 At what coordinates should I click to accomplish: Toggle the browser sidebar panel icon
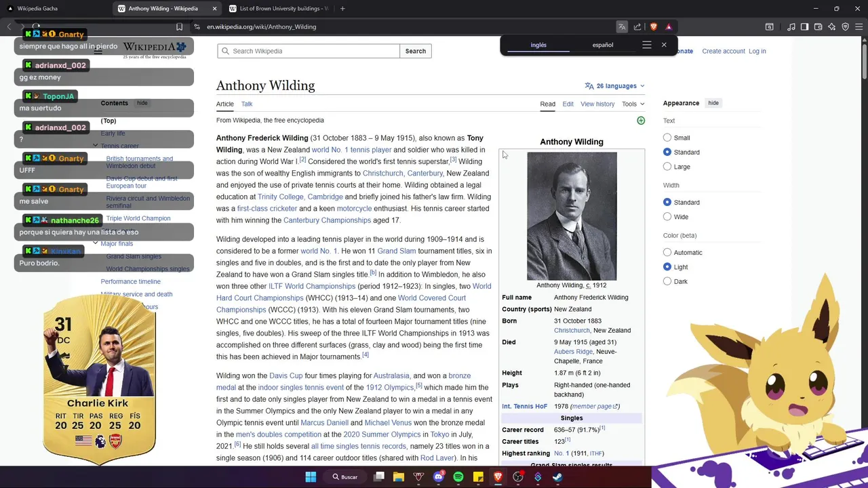click(805, 27)
